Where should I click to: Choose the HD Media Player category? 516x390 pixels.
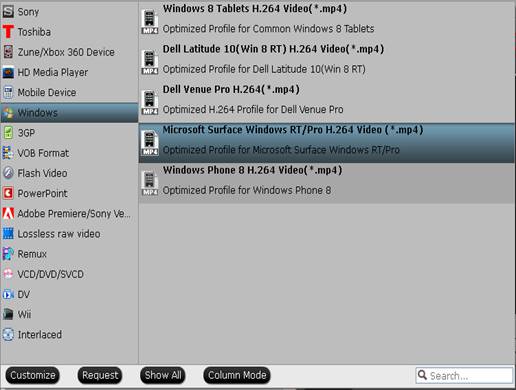(69, 72)
